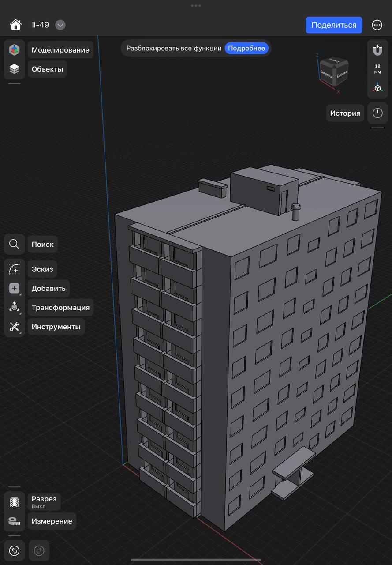Go to the home screen icon
This screenshot has height=565, width=392.
(x=16, y=25)
